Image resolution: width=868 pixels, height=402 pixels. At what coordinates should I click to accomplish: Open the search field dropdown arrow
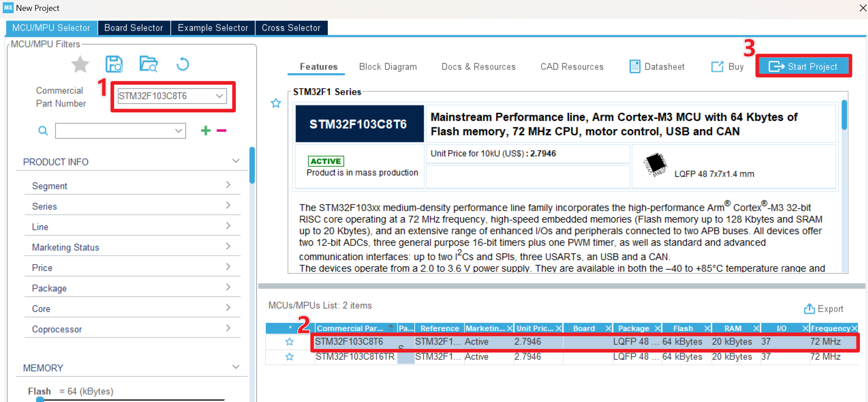click(x=179, y=131)
